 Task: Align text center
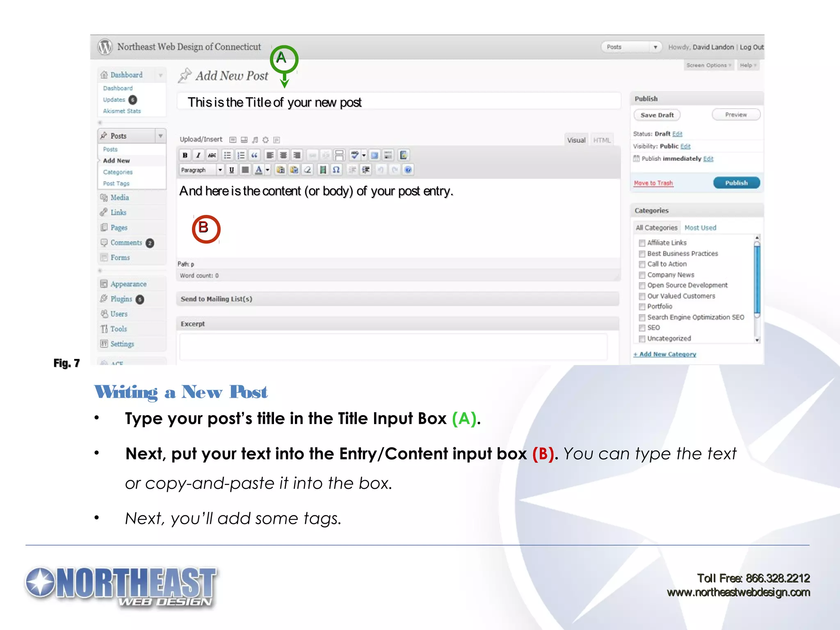(x=283, y=155)
